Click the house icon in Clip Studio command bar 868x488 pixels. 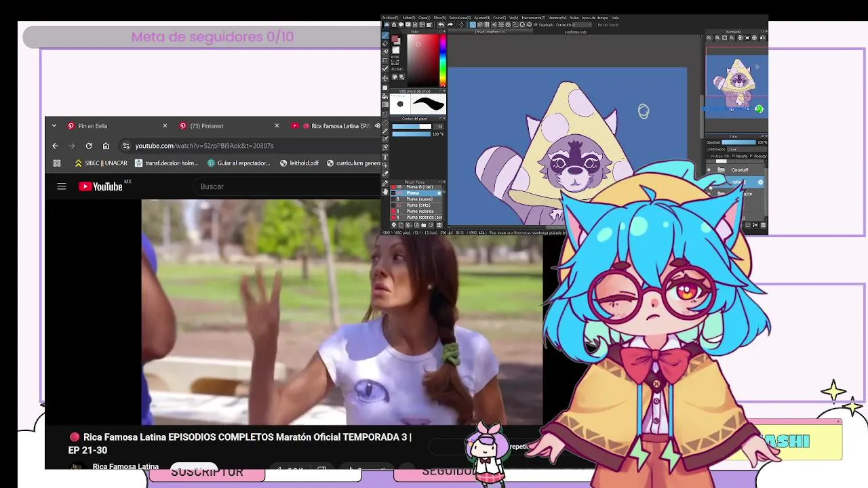coord(394,24)
